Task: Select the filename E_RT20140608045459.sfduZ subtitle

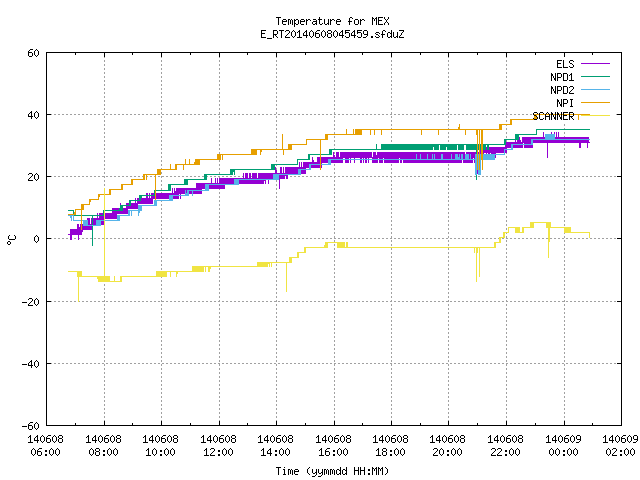Action: (332, 34)
